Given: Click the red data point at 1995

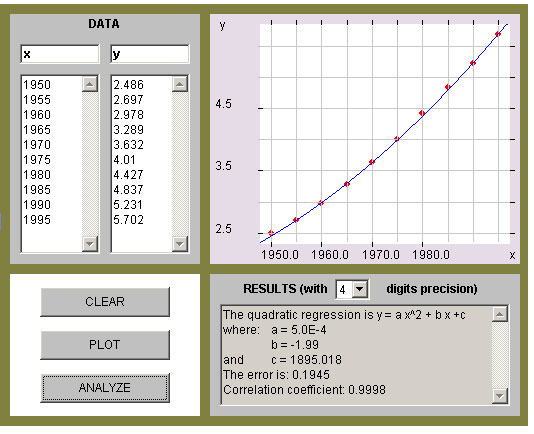Looking at the screenshot, I should (x=498, y=34).
